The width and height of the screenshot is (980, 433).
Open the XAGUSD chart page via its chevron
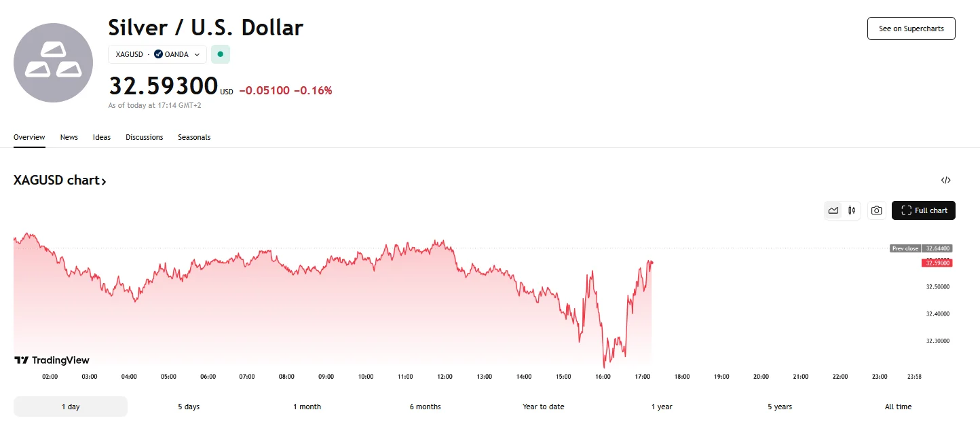[x=103, y=180]
